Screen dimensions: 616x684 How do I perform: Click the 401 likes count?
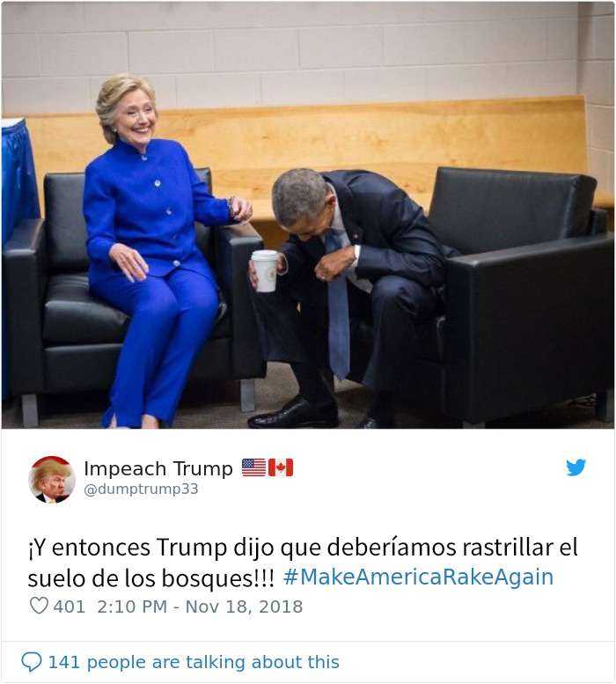69,607
